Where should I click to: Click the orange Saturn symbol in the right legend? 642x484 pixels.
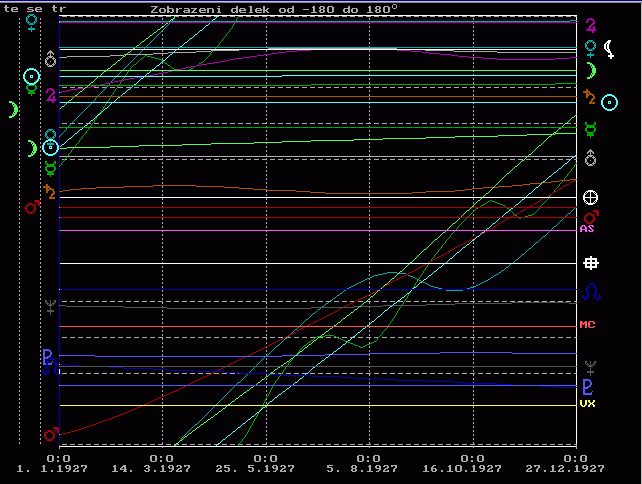coord(589,97)
